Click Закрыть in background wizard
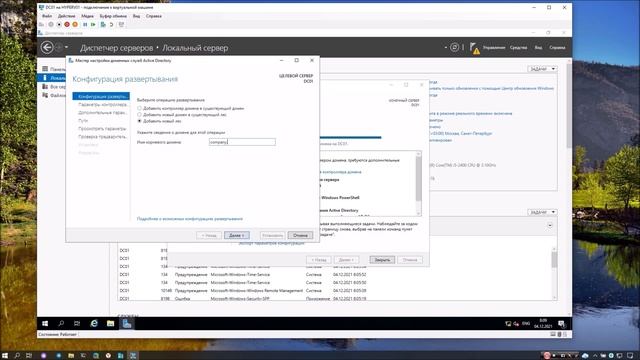The width and height of the screenshot is (640, 360). coord(382,260)
